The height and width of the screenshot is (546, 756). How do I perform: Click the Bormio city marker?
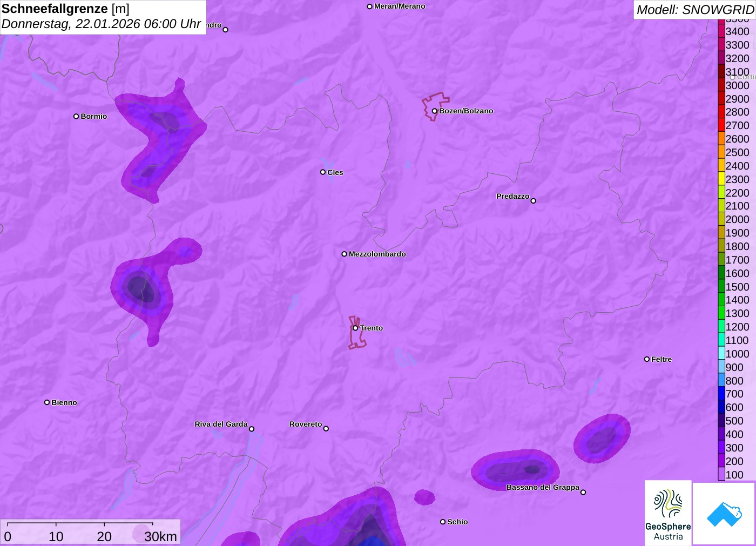[x=76, y=116]
